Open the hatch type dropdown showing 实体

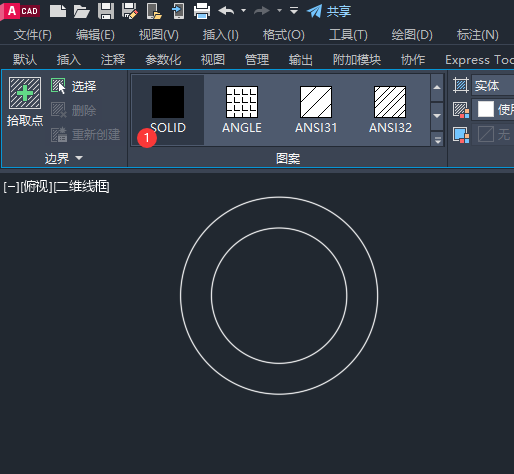coord(493,86)
